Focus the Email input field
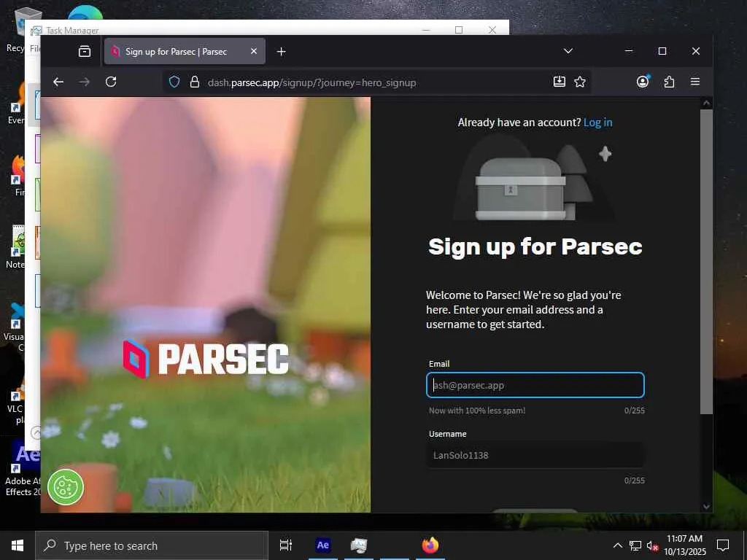This screenshot has height=560, width=747. pyautogui.click(x=535, y=385)
